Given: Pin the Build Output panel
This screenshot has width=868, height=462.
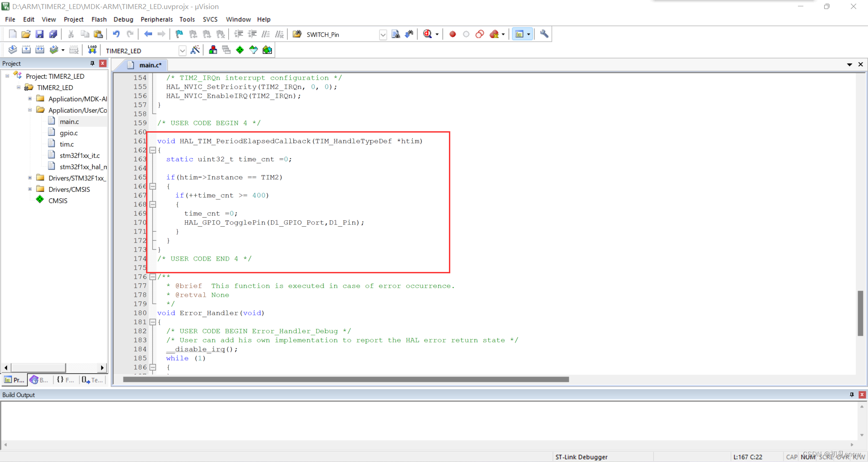Looking at the screenshot, I should click(x=852, y=395).
